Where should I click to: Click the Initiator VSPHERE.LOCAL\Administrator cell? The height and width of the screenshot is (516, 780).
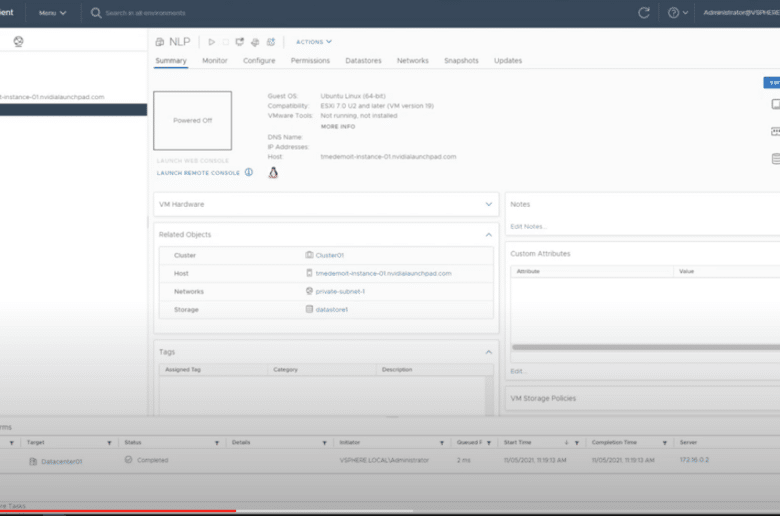coord(384,460)
